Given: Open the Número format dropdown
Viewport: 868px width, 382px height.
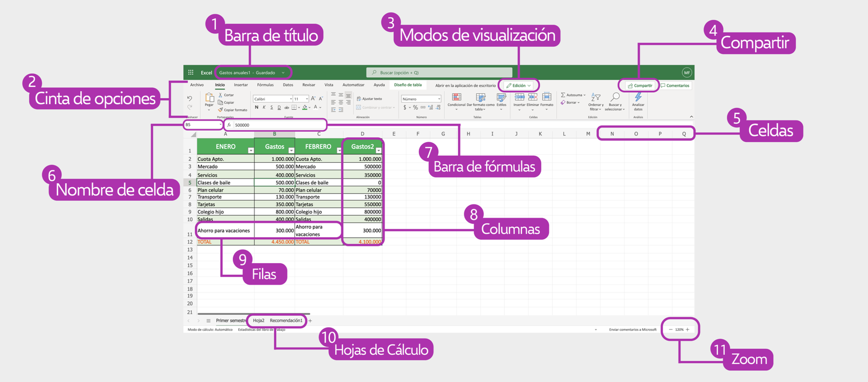Looking at the screenshot, I should tap(421, 99).
